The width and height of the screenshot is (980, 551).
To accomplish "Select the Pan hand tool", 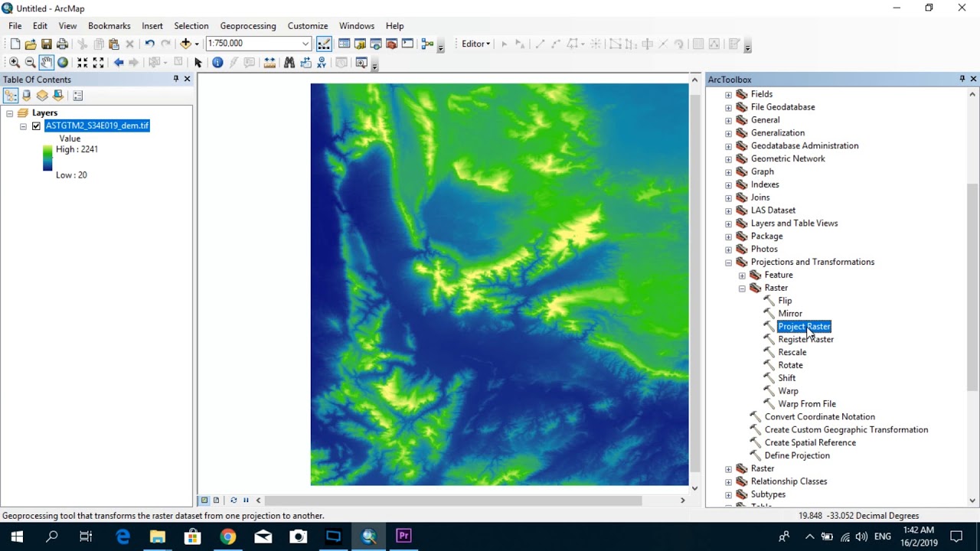I will pyautogui.click(x=47, y=63).
